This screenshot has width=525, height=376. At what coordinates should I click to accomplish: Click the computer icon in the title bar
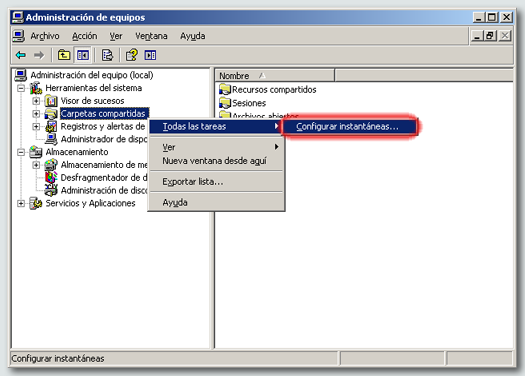[x=18, y=17]
